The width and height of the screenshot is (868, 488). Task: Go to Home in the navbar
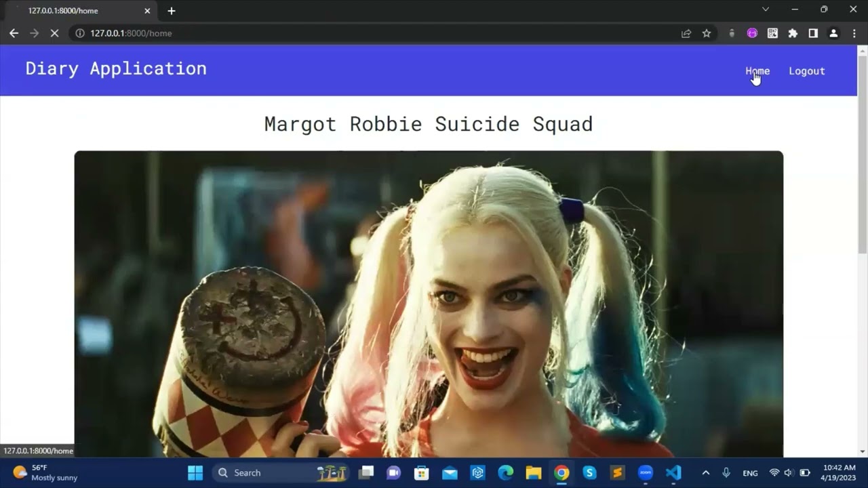[757, 71]
